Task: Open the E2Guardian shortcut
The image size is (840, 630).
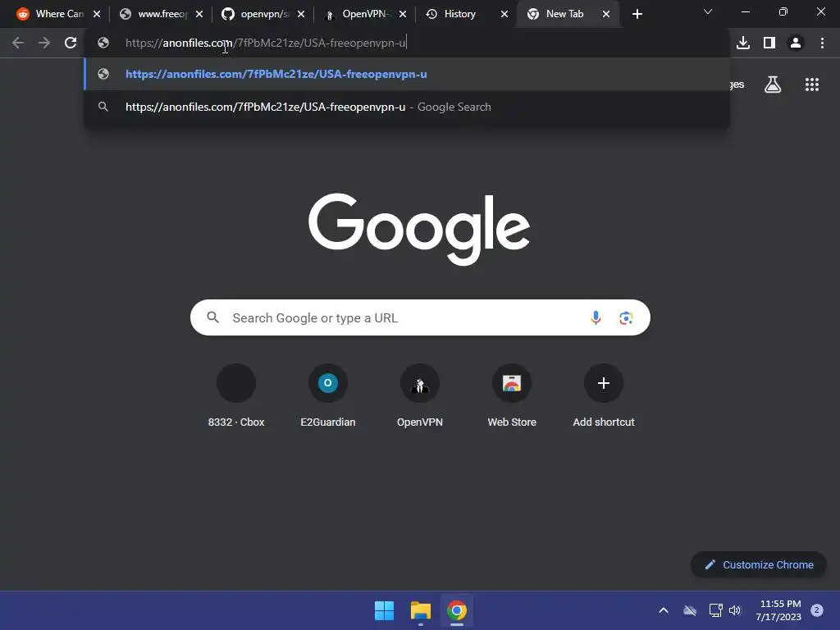Action: [x=328, y=396]
